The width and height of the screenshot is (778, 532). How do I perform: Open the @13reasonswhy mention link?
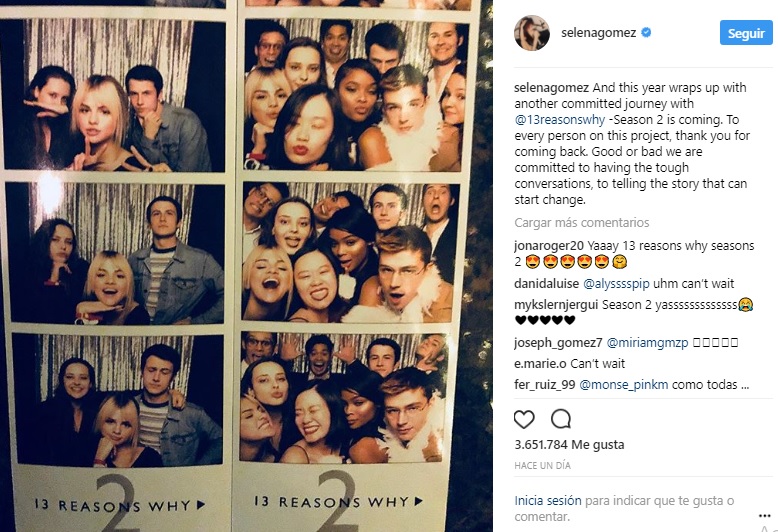click(560, 120)
